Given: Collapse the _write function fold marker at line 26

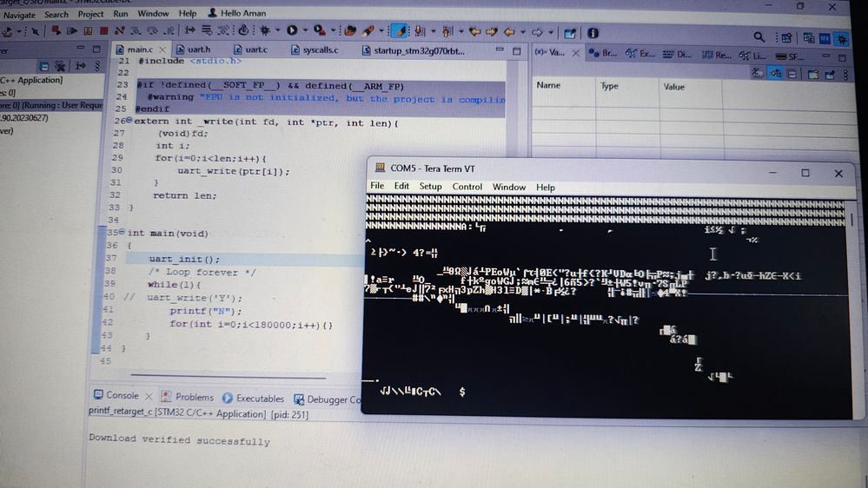Looking at the screenshot, I should (129, 120).
